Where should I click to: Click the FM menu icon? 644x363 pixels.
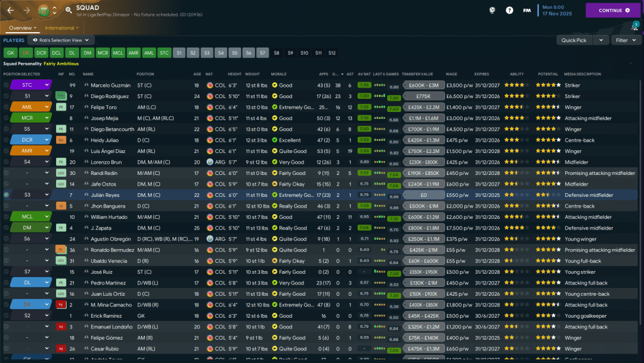click(527, 10)
